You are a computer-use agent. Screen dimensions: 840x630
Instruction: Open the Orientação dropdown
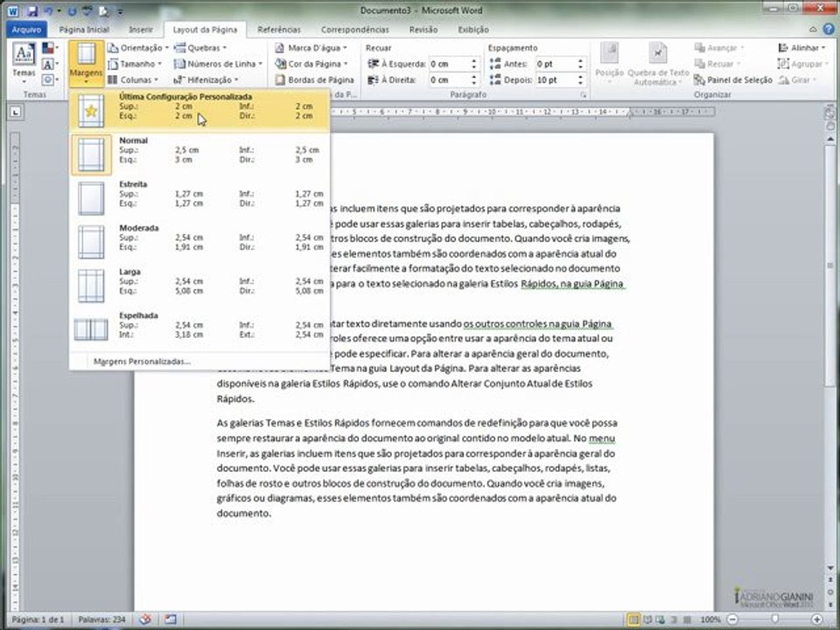(137, 47)
